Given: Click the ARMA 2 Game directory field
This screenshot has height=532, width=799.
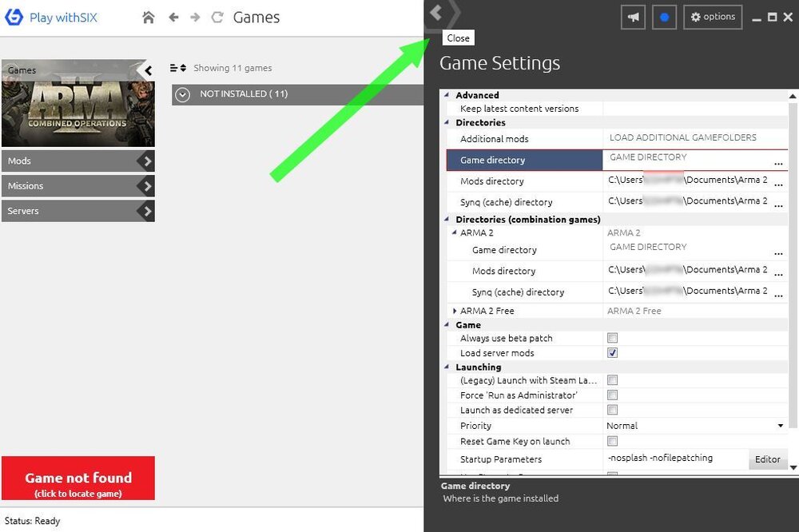Looking at the screenshot, I should click(x=688, y=248).
